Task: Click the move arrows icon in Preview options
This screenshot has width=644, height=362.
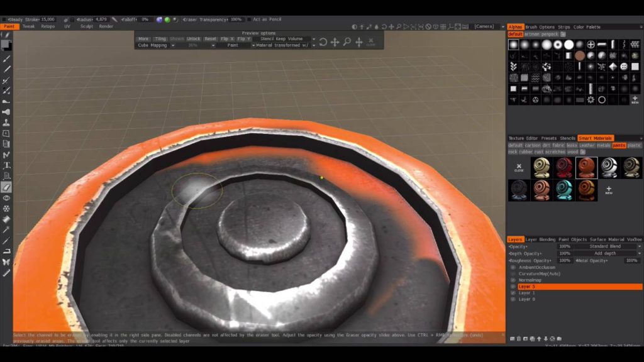Action: tap(335, 42)
